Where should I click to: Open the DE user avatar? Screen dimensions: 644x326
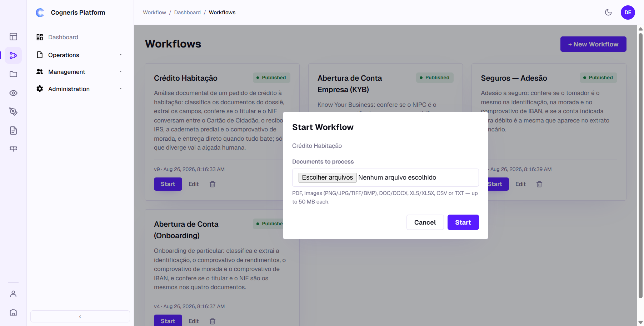coord(628,12)
